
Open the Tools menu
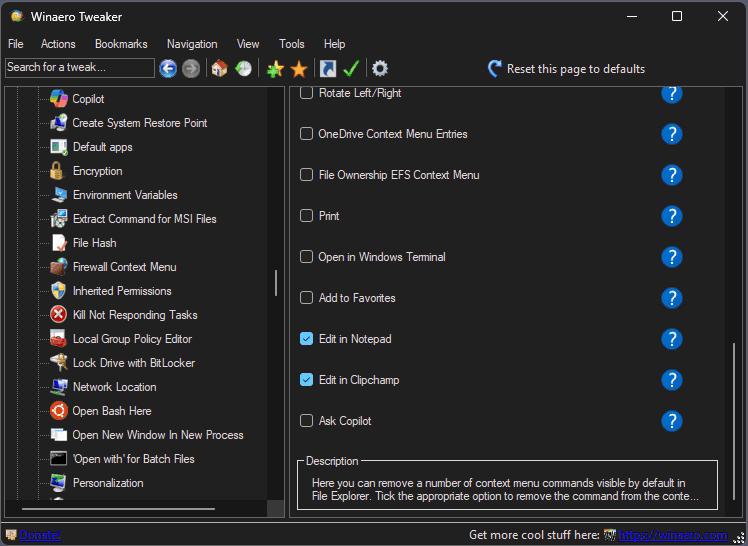(x=291, y=44)
